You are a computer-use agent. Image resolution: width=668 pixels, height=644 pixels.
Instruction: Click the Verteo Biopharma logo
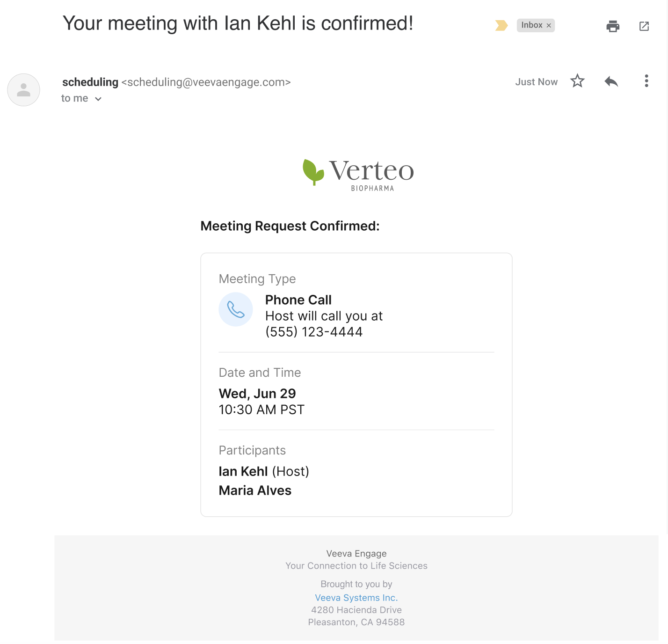(358, 174)
